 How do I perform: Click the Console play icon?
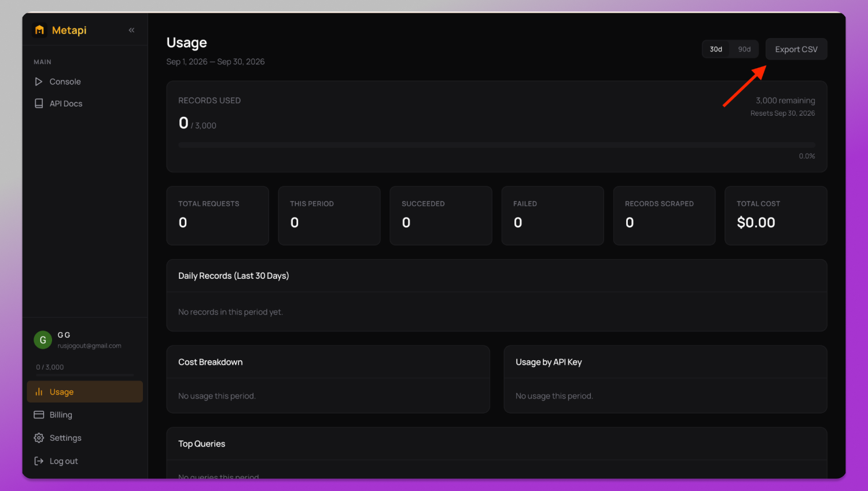39,82
